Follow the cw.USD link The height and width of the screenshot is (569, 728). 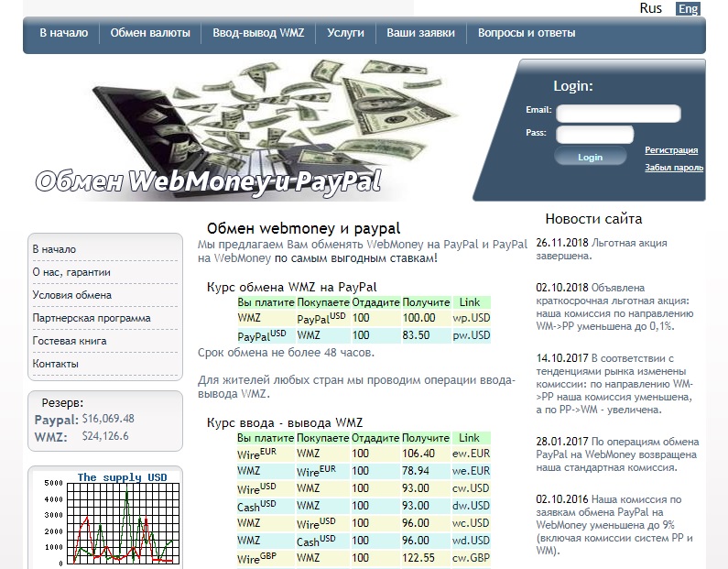click(x=471, y=488)
